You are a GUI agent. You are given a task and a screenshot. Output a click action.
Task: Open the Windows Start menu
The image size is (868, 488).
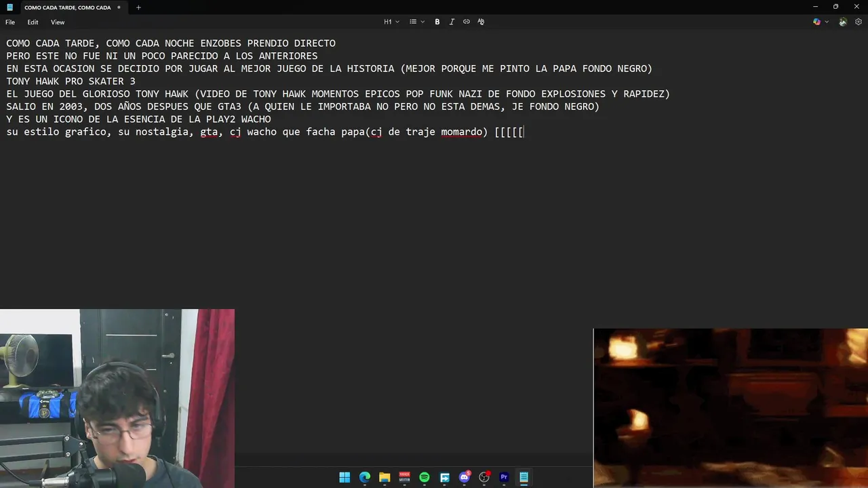coord(344,477)
